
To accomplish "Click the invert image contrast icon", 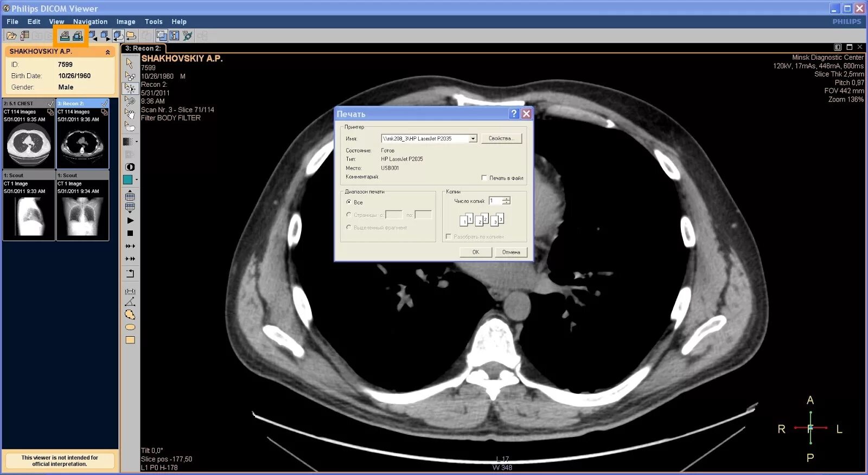I will (x=130, y=167).
